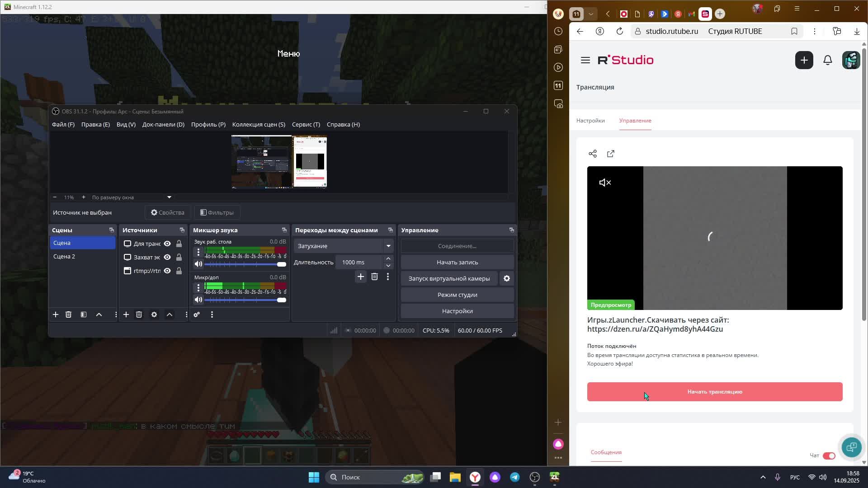Viewport: 868px width, 488px height.
Task: Open the Затухание transition dropdown
Action: [388, 246]
